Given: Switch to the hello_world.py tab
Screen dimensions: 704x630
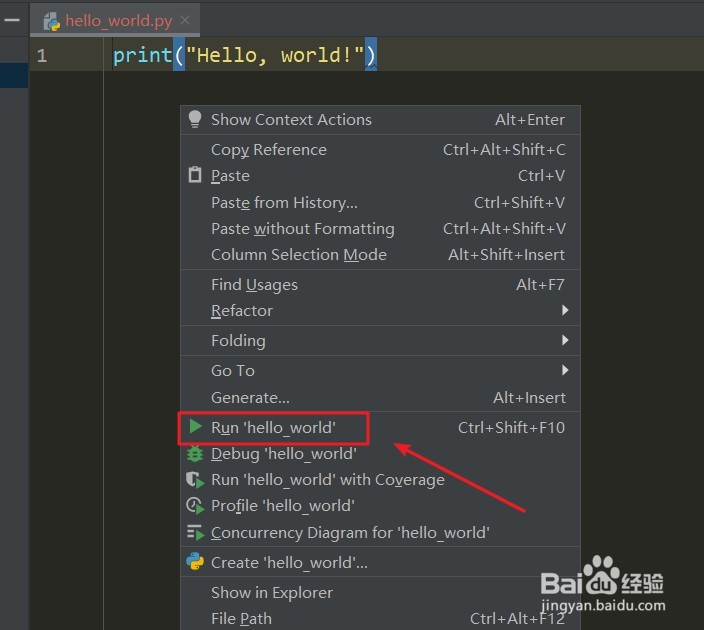Looking at the screenshot, I should [115, 21].
